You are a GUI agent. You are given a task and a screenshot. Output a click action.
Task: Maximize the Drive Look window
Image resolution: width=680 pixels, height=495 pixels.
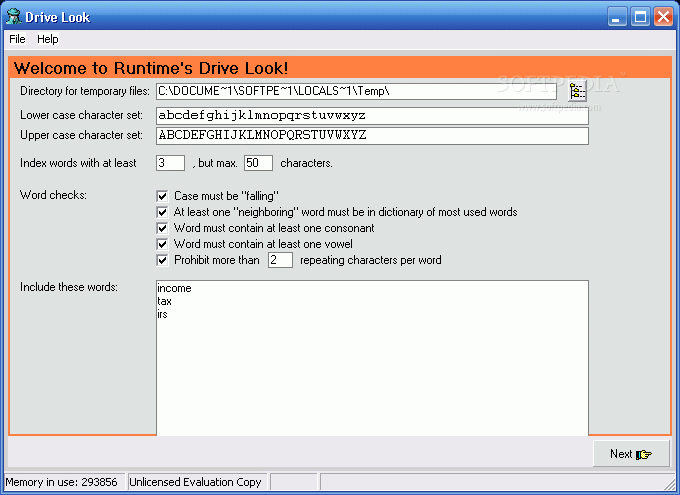(640, 17)
